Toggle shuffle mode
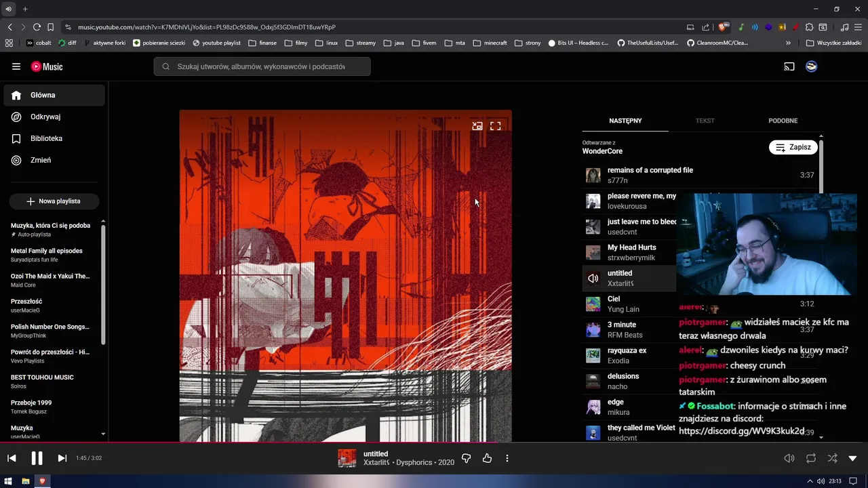868x488 pixels. click(x=832, y=458)
